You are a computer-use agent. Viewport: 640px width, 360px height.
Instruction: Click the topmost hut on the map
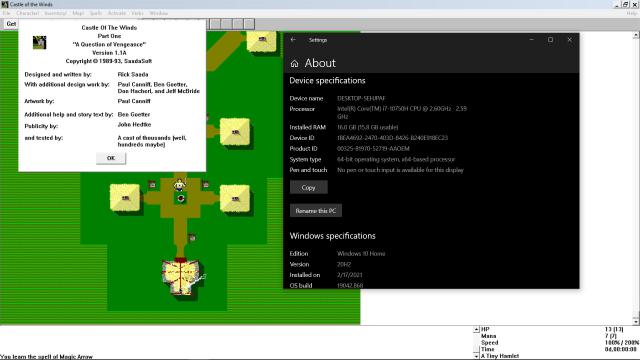pos(262,40)
